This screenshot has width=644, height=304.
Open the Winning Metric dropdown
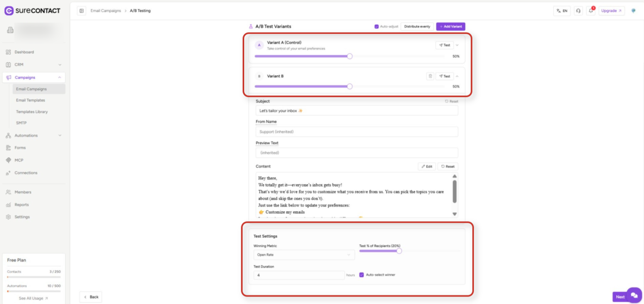click(x=304, y=255)
